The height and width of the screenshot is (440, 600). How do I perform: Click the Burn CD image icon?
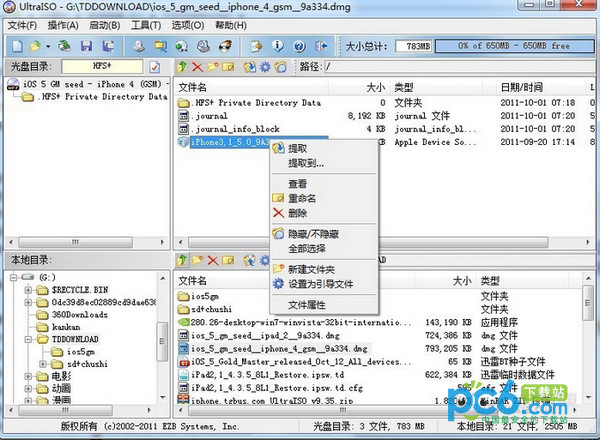click(x=225, y=46)
